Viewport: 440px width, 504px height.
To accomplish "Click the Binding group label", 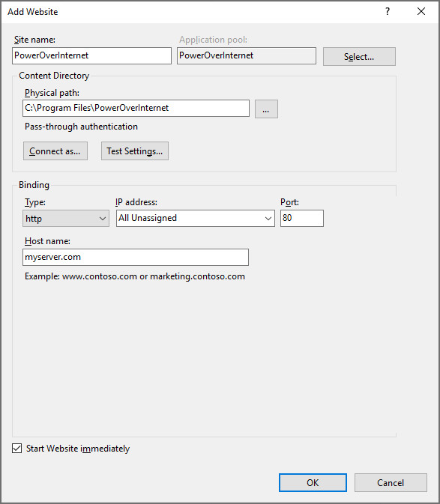I will [34, 185].
